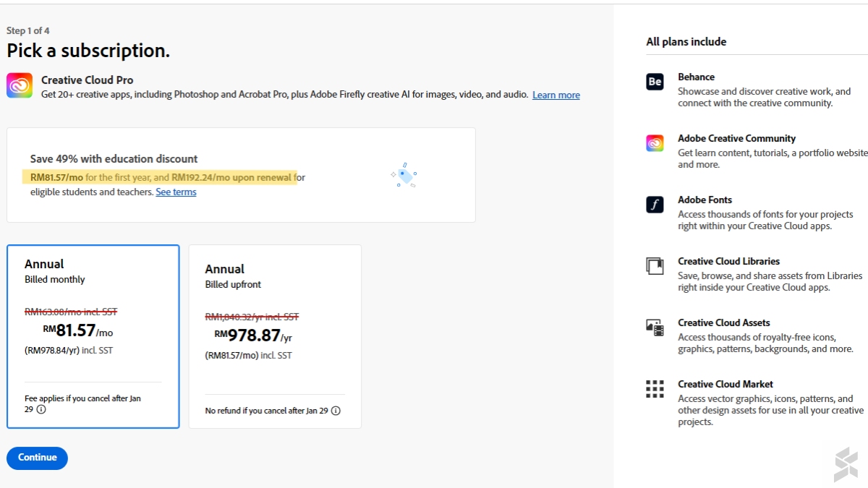Select the Annual Billed monthly plan
868x488 pixels.
click(93, 336)
